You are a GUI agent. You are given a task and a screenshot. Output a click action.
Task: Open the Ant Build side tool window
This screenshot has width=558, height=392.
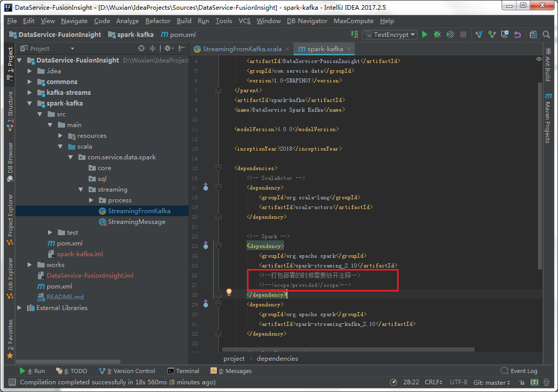[x=548, y=65]
